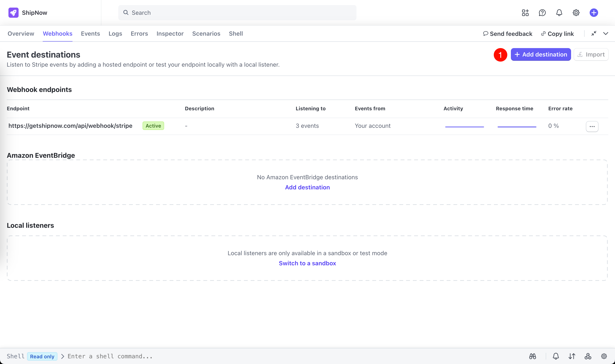Click the blue plus create icon
The image size is (615, 364).
[594, 12]
